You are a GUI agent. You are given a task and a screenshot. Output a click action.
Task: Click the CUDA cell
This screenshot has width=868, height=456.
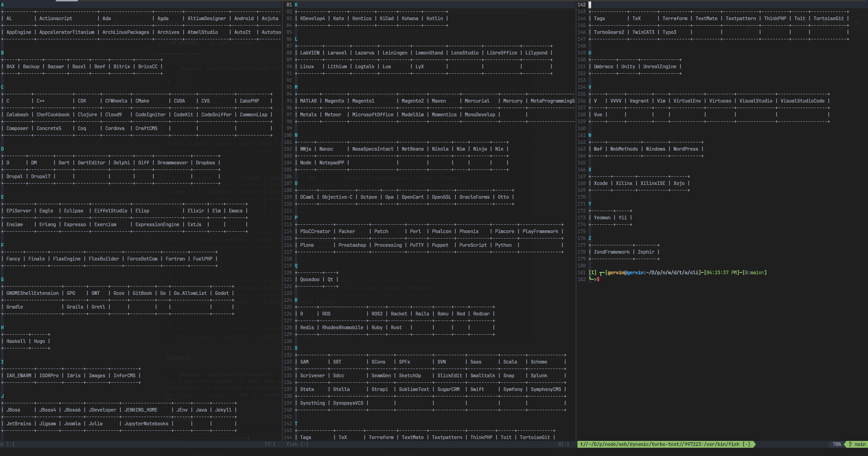179,101
